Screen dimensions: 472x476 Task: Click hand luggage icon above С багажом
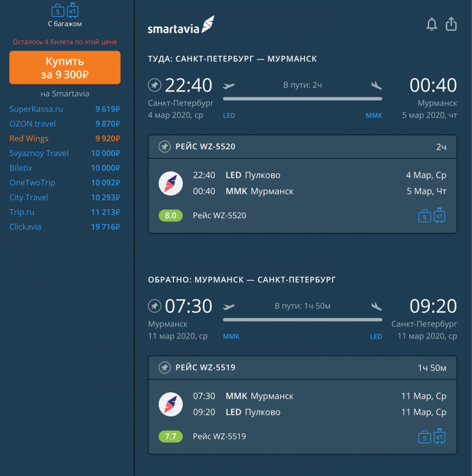pos(58,11)
